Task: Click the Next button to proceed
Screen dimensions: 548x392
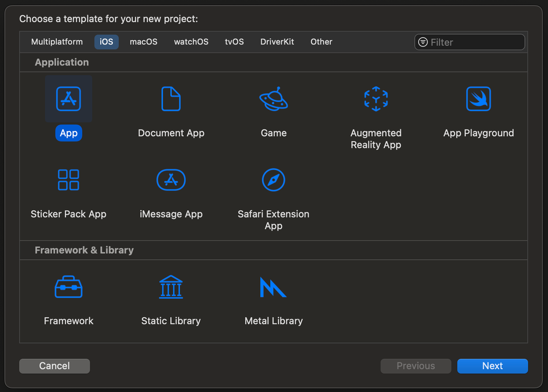Action: [492, 366]
